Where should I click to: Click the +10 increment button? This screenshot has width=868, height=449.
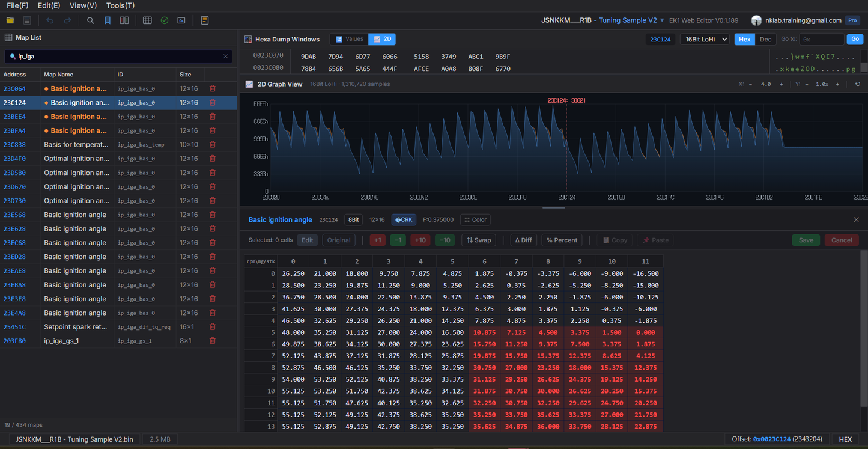(x=420, y=240)
